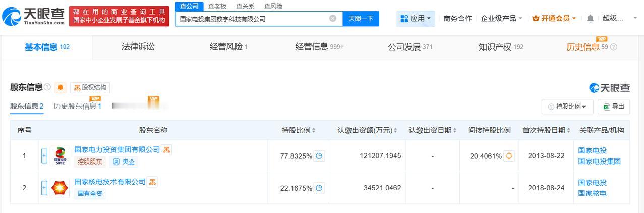Open the equity structure icon after 国家核电技术有限公司
Screen dimensions: 644x213
(152, 182)
